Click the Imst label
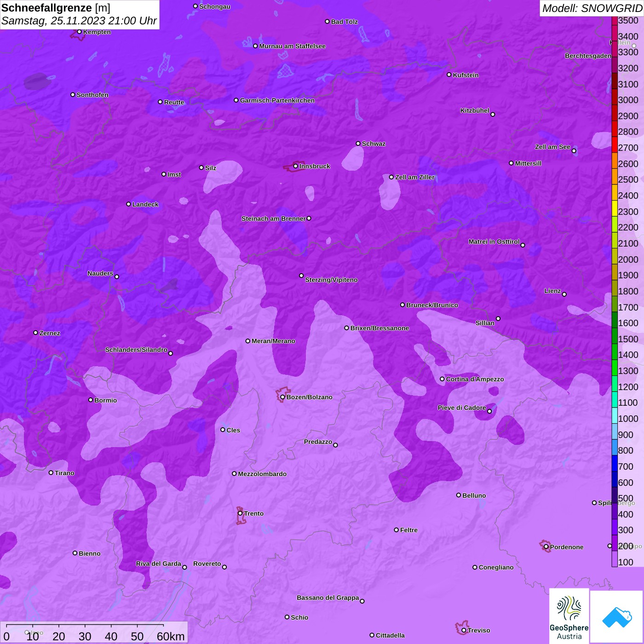Image resolution: width=644 pixels, height=644 pixels. [174, 174]
